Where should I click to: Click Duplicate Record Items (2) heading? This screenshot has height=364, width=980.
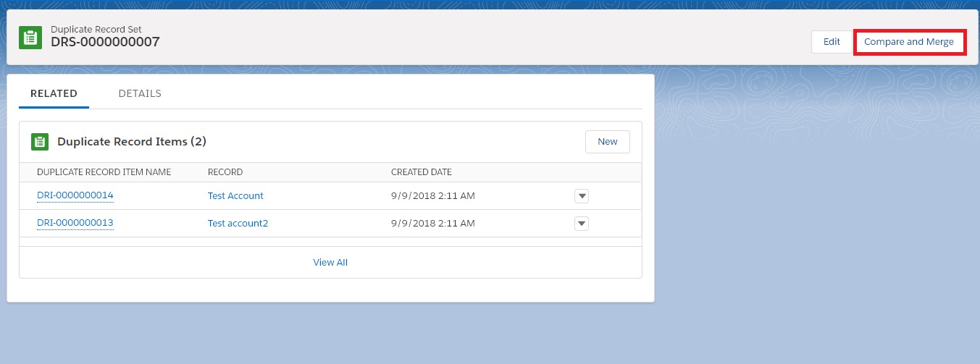132,142
